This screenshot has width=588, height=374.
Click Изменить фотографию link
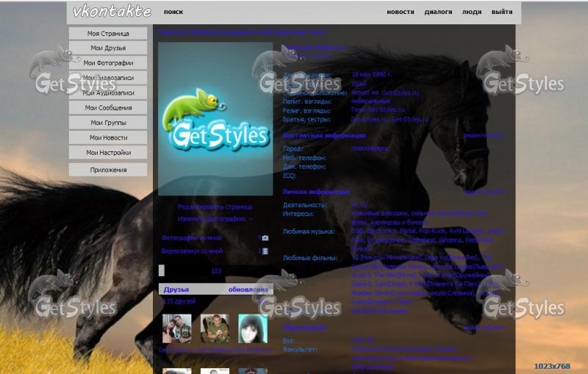(212, 219)
